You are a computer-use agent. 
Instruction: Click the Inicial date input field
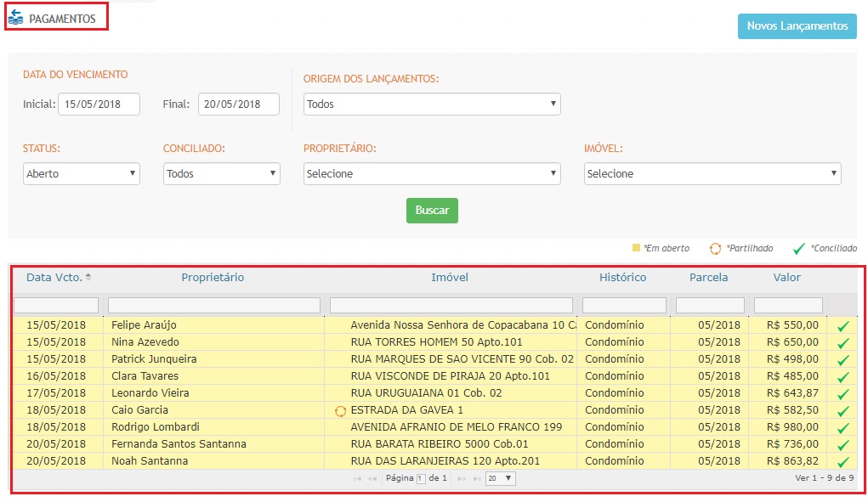click(x=99, y=104)
